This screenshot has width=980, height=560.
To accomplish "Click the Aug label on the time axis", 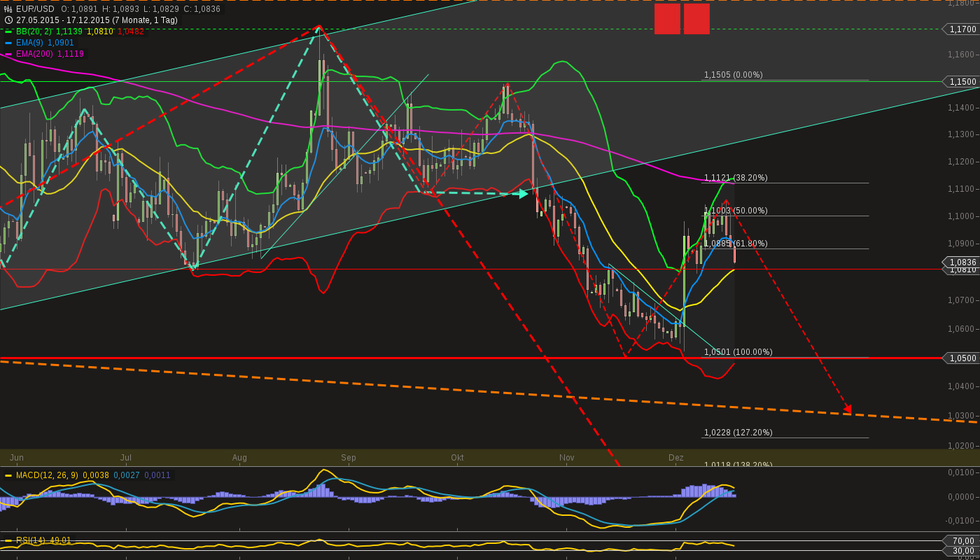I will 239,458.
